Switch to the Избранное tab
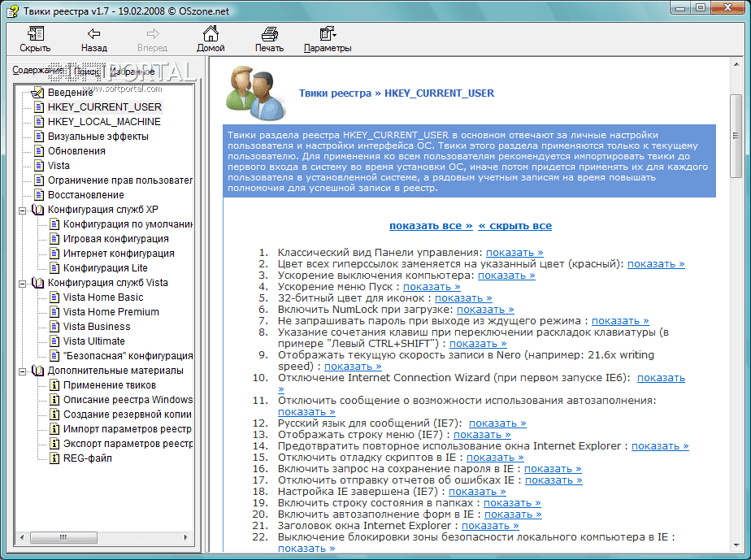 click(x=132, y=72)
